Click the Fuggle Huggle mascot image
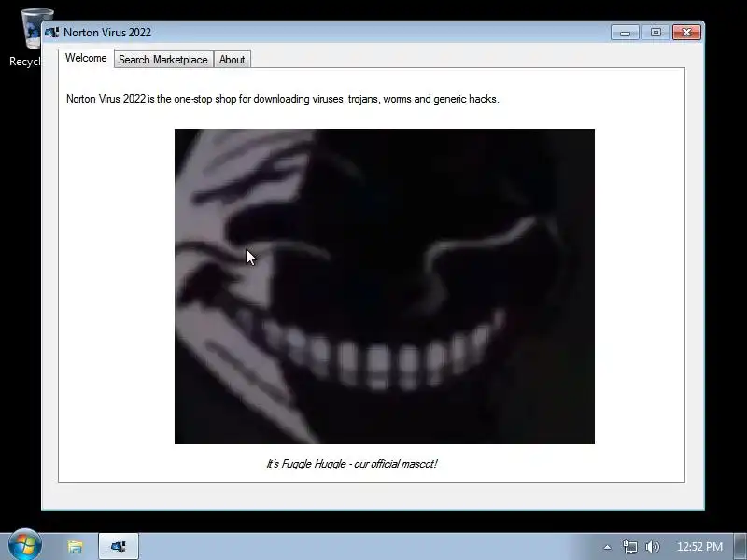The width and height of the screenshot is (747, 560). pos(385,287)
